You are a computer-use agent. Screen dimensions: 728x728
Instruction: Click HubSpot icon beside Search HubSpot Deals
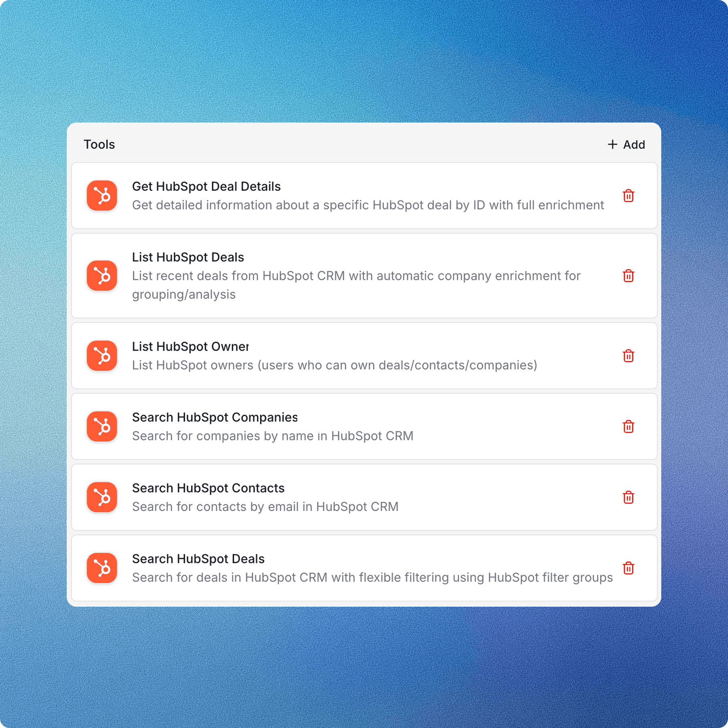pyautogui.click(x=102, y=568)
